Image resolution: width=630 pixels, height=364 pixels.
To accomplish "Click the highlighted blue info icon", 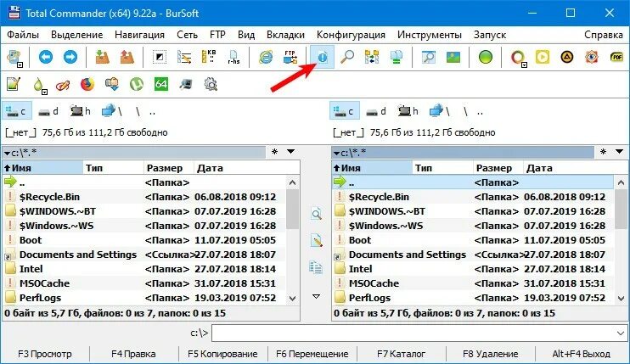I will tap(323, 57).
